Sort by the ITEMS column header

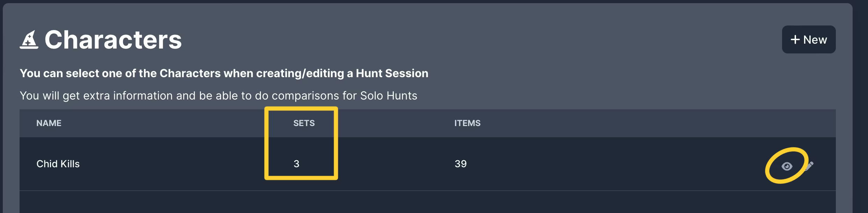point(468,123)
